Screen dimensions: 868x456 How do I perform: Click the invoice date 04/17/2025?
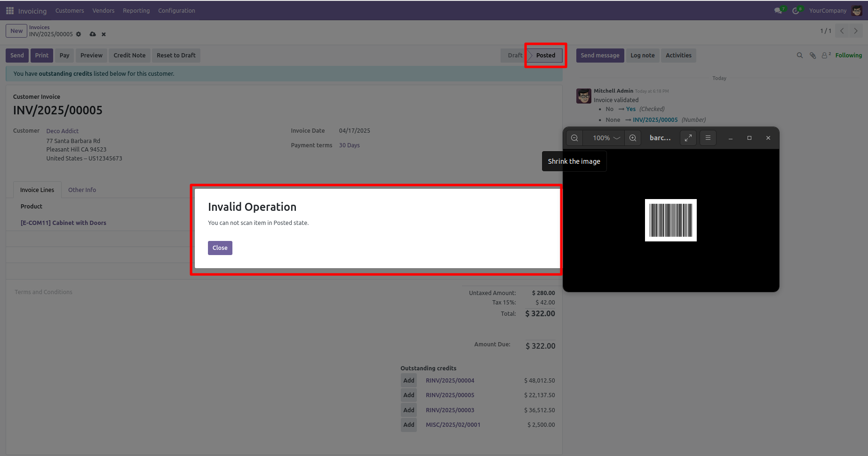pyautogui.click(x=355, y=131)
